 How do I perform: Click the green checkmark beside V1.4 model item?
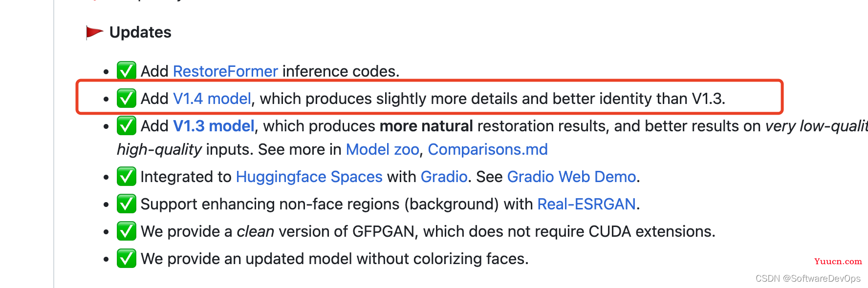tap(127, 98)
